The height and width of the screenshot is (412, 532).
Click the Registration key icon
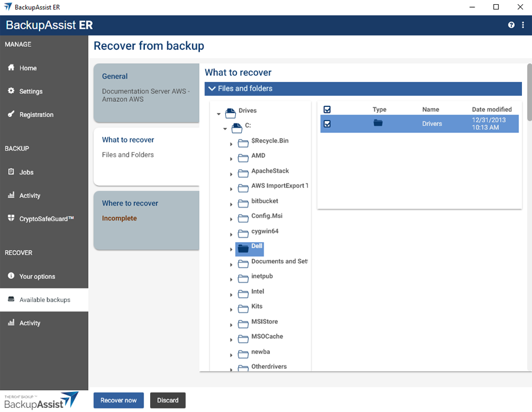[x=11, y=114]
